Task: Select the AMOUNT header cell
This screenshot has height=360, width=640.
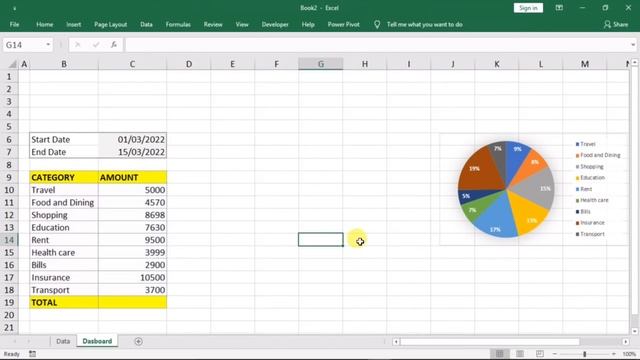Action: tap(132, 178)
